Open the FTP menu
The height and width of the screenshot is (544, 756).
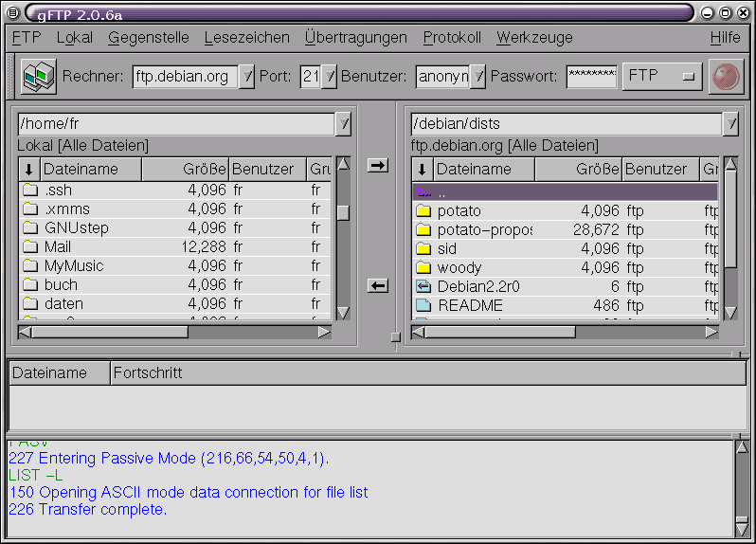pos(27,38)
